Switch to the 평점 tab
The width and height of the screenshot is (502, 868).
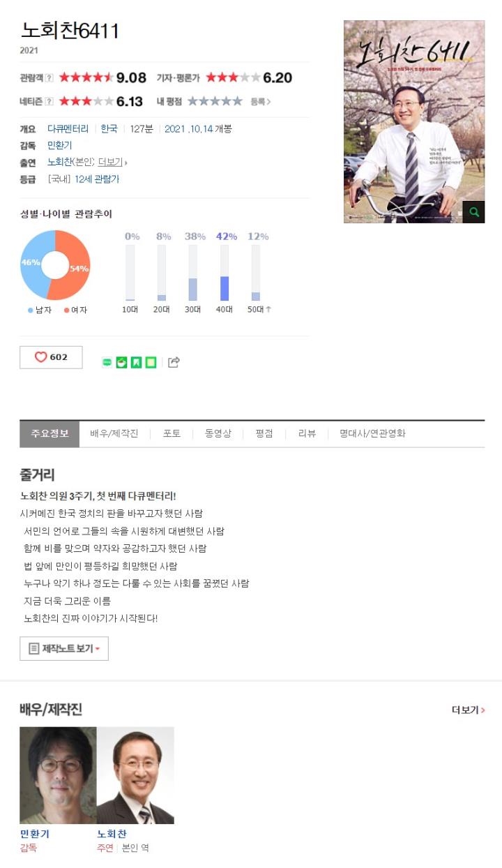click(264, 433)
